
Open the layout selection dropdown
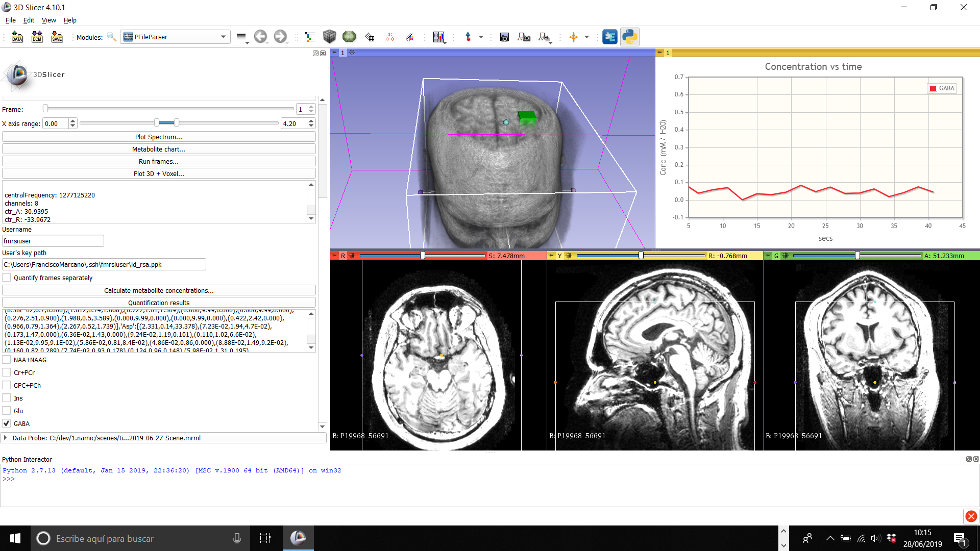tap(439, 37)
